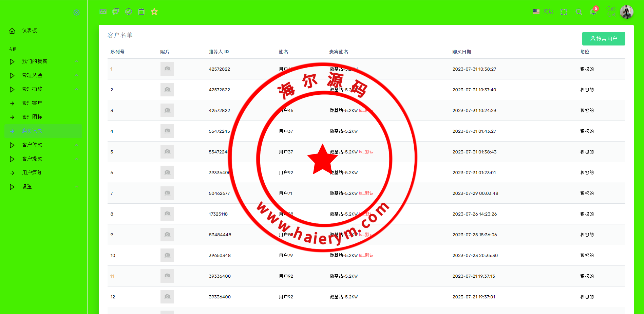Click 用户79 name in row 10
The image size is (644, 314).
click(x=286, y=256)
